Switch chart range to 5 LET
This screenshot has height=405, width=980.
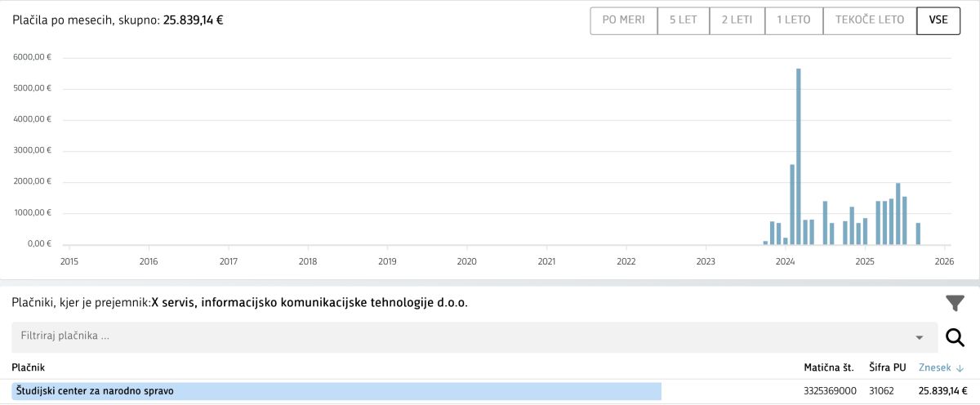tap(684, 20)
